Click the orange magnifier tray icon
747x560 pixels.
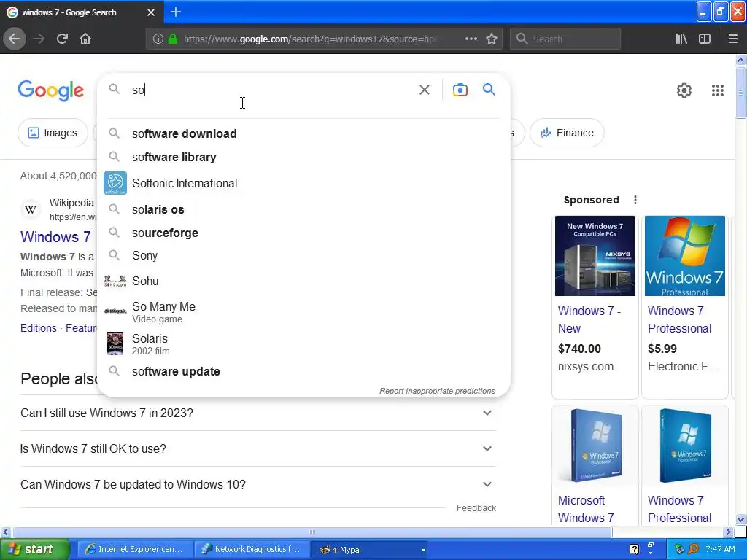coord(694,549)
